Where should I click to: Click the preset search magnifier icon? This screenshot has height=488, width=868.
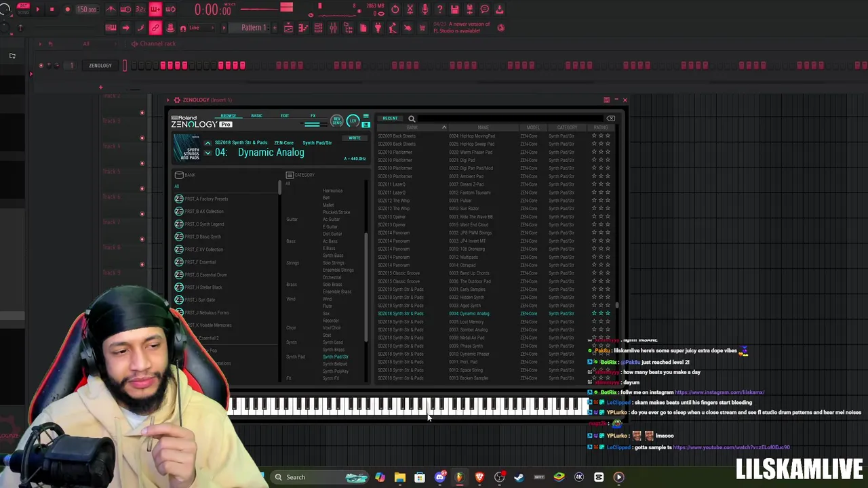click(x=412, y=119)
